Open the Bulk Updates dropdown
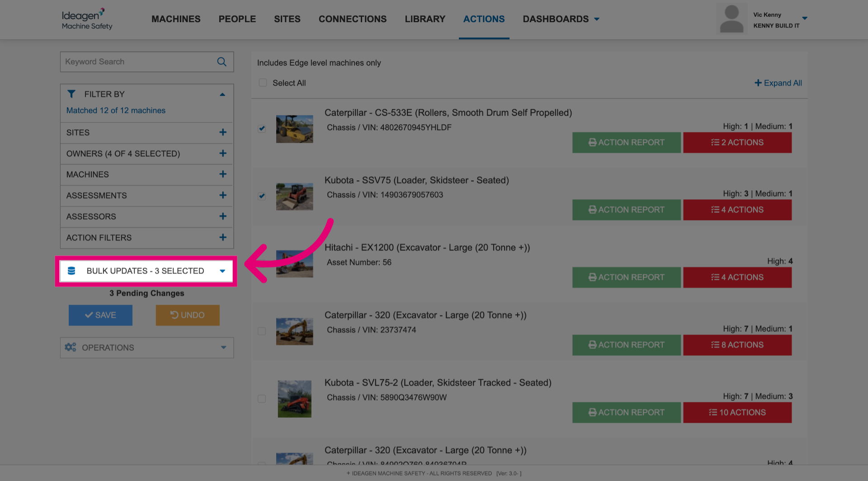Viewport: 868px width, 481px height. pos(146,271)
